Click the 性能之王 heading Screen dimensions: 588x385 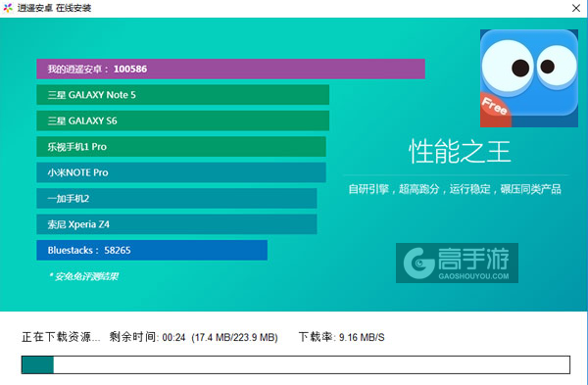pos(460,152)
